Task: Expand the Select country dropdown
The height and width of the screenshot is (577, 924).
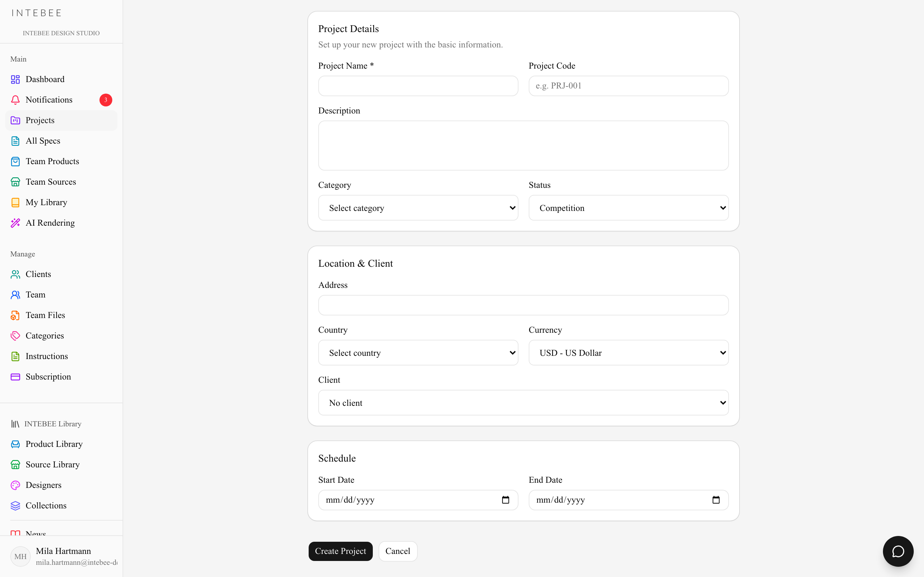Action: [418, 353]
